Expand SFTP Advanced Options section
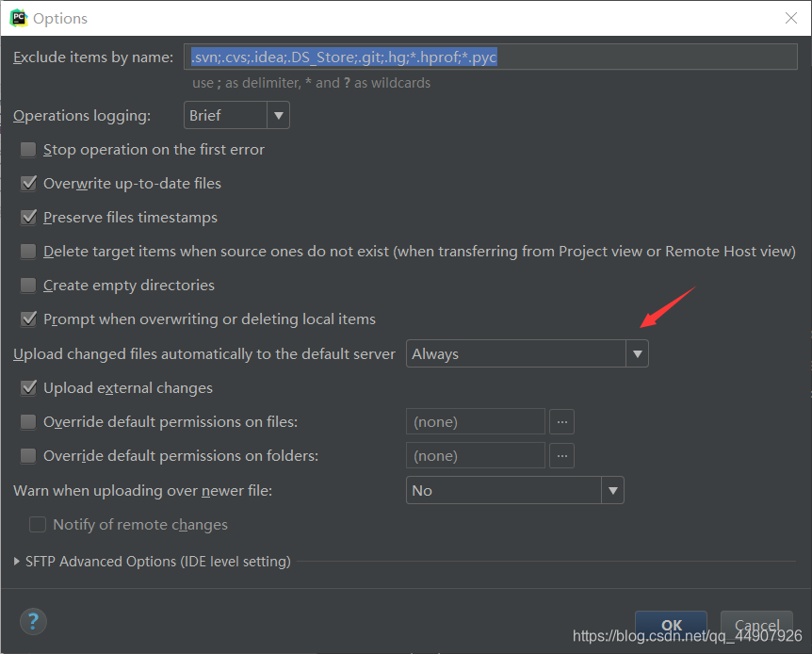The image size is (812, 654). click(x=17, y=562)
